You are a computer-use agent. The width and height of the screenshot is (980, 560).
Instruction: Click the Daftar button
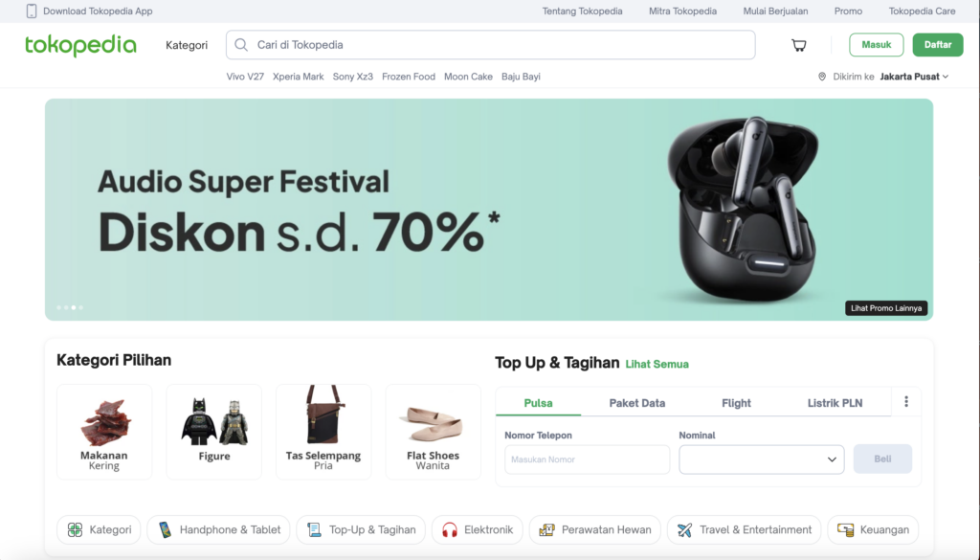(937, 44)
